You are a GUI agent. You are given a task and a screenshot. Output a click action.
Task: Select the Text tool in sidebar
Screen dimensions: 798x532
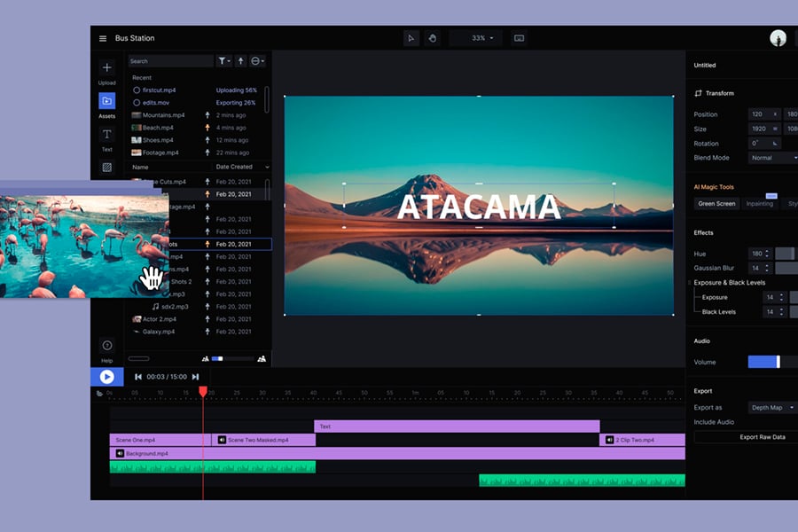[x=106, y=135]
